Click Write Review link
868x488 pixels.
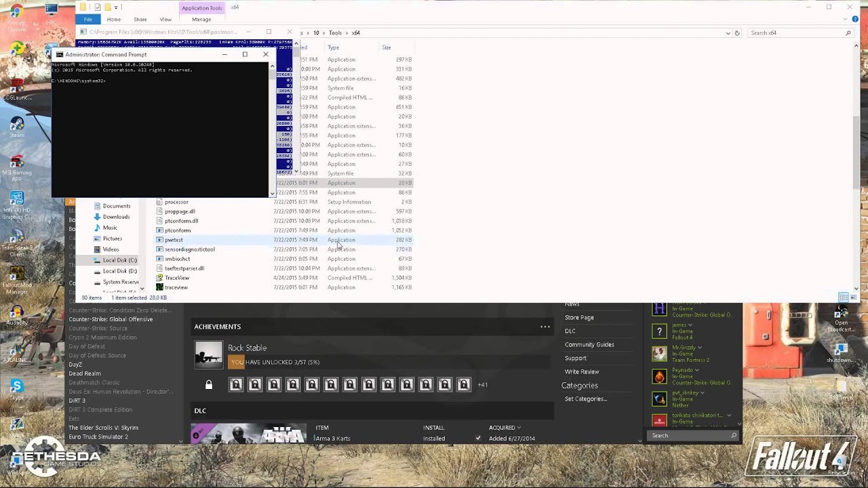point(582,371)
